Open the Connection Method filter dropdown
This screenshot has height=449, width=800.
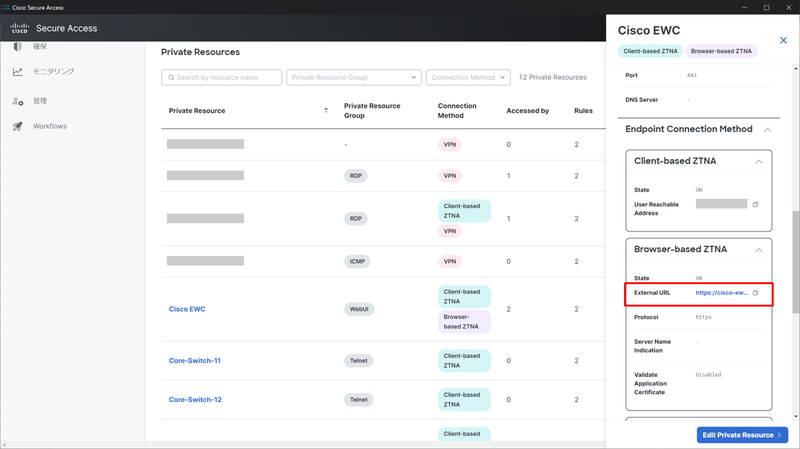click(x=468, y=78)
